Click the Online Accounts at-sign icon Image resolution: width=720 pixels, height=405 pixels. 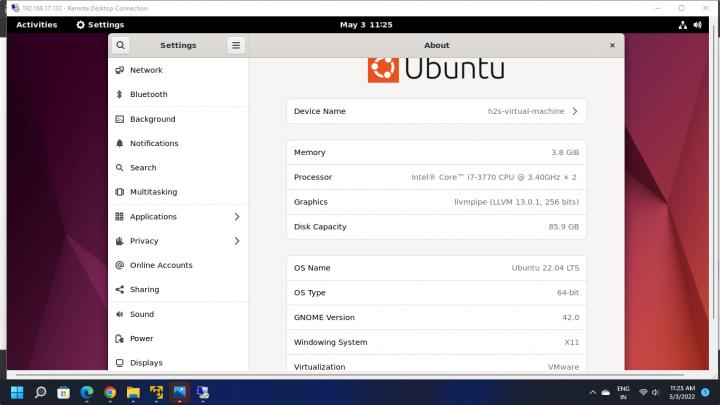pyautogui.click(x=119, y=265)
